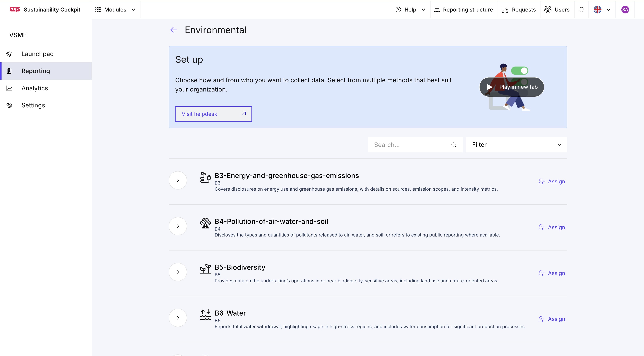Viewport: 644px width, 356px height.
Task: Click the B4 pollution warning icon
Action: (205, 223)
